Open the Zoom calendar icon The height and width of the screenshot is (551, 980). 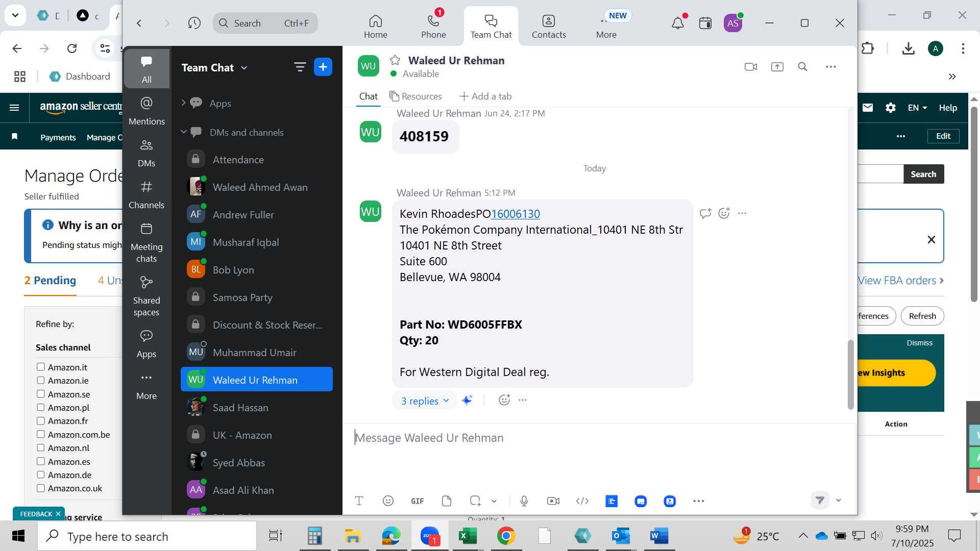(705, 23)
